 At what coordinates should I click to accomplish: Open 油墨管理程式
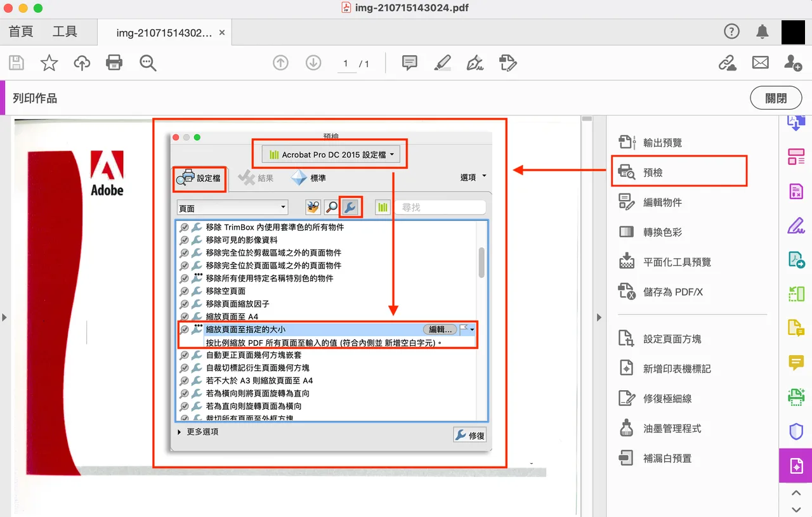672,428
